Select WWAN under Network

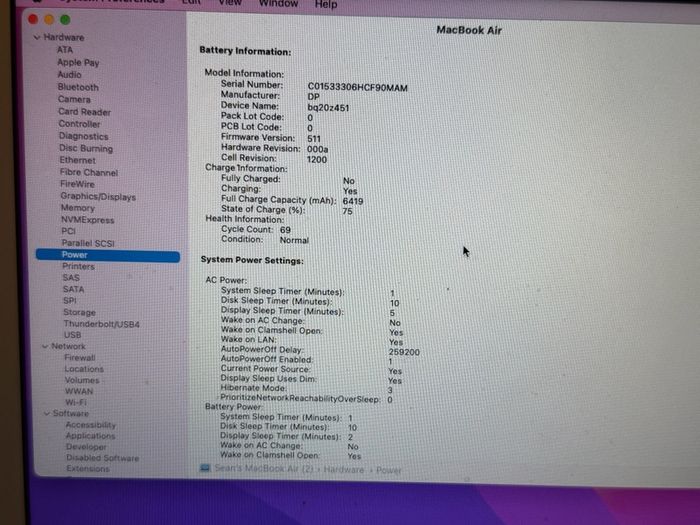coord(79,392)
